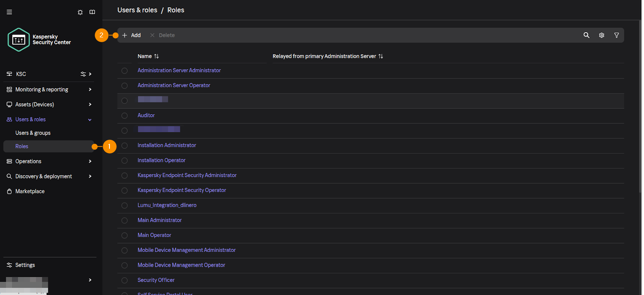644x295 pixels.
Task: Click the Add role button
Action: click(x=132, y=35)
